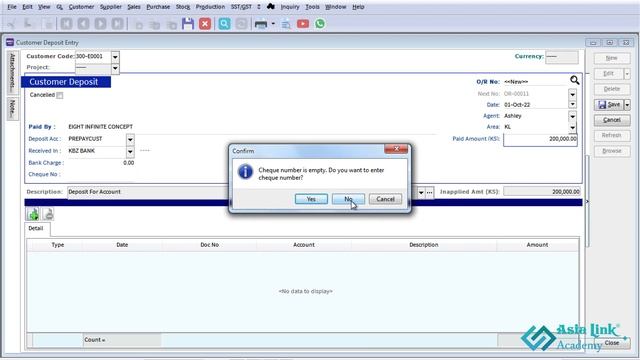Click the Description text field
This screenshot has width=640, height=360.
pos(242,192)
